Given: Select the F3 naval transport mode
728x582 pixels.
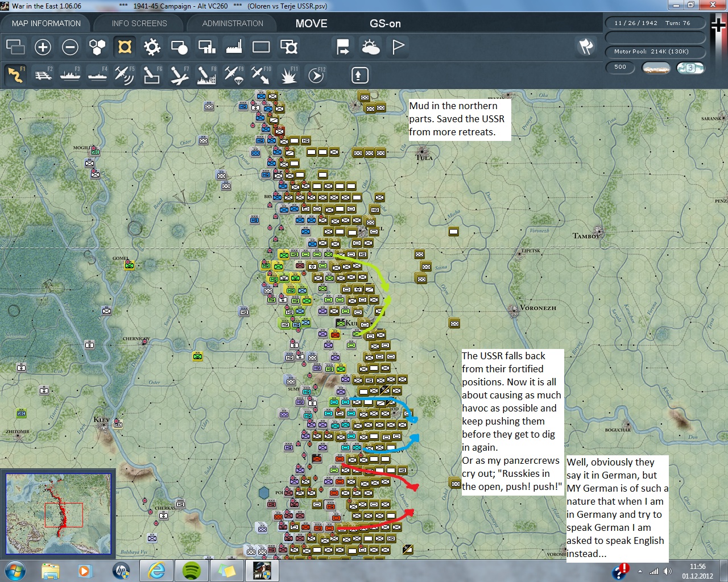Looking at the screenshot, I should click(x=70, y=75).
